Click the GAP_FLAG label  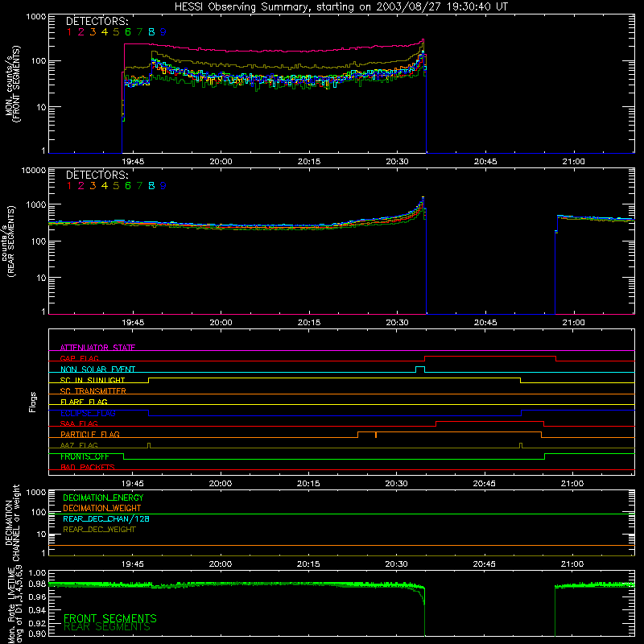(79, 358)
